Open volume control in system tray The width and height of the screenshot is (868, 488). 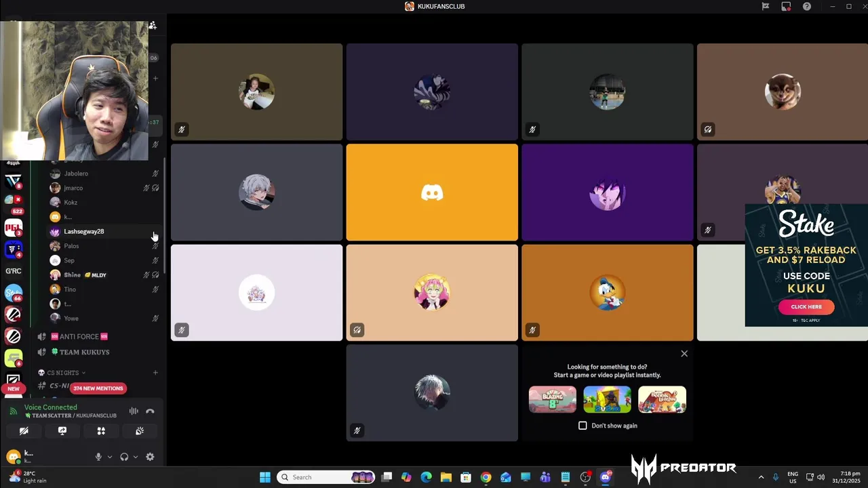coord(821,477)
